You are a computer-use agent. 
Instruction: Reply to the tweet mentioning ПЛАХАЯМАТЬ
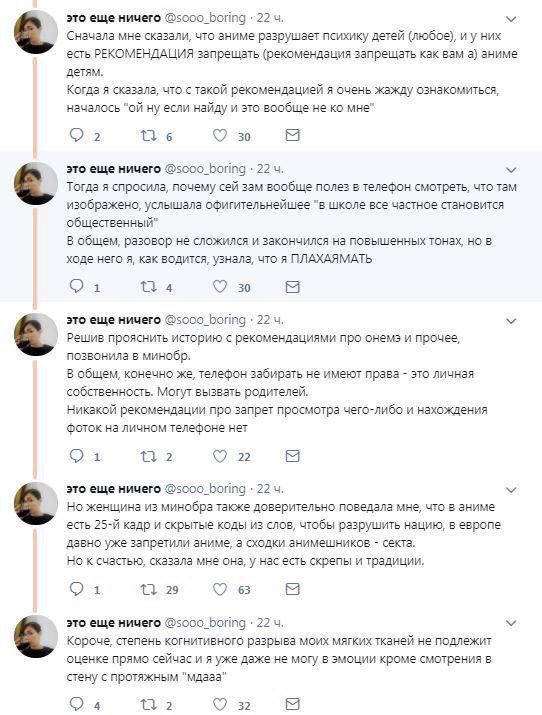[77, 286]
